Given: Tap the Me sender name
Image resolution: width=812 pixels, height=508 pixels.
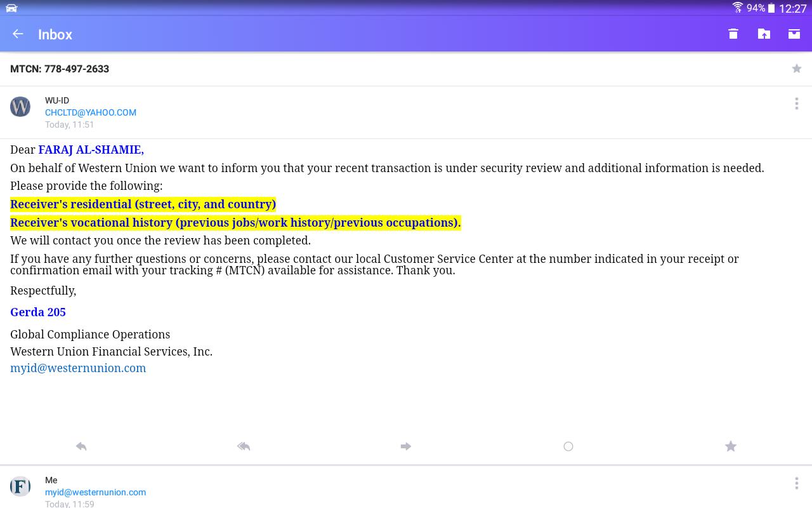Looking at the screenshot, I should coord(51,480).
